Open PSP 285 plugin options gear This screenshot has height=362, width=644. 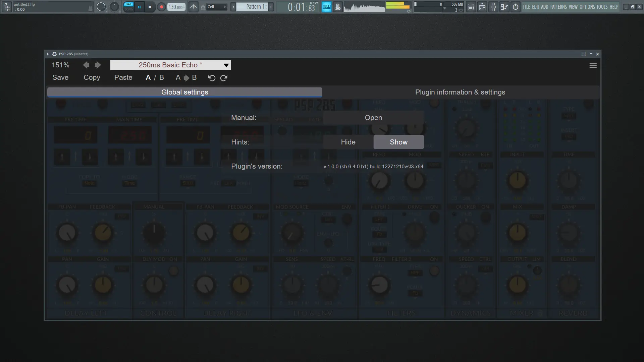(x=54, y=54)
